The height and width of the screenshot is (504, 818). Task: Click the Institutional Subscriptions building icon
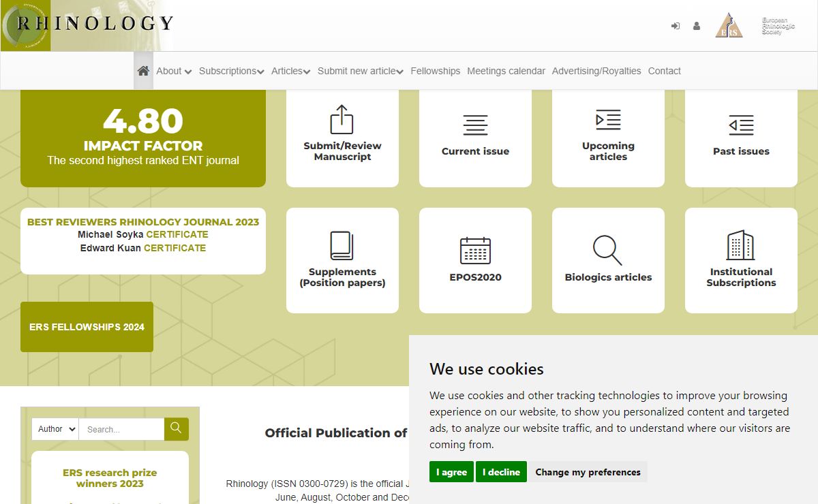pos(741,245)
